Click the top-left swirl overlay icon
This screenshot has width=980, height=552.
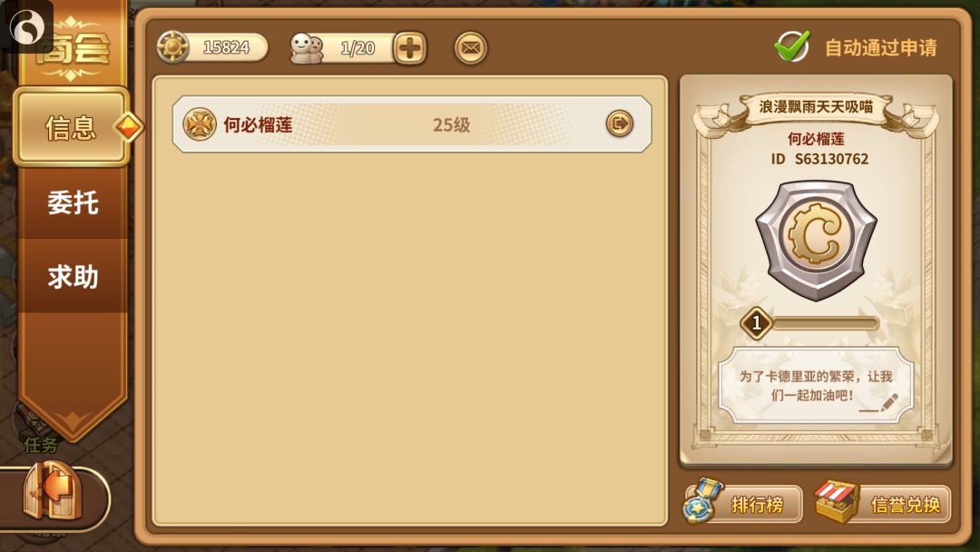[27, 26]
